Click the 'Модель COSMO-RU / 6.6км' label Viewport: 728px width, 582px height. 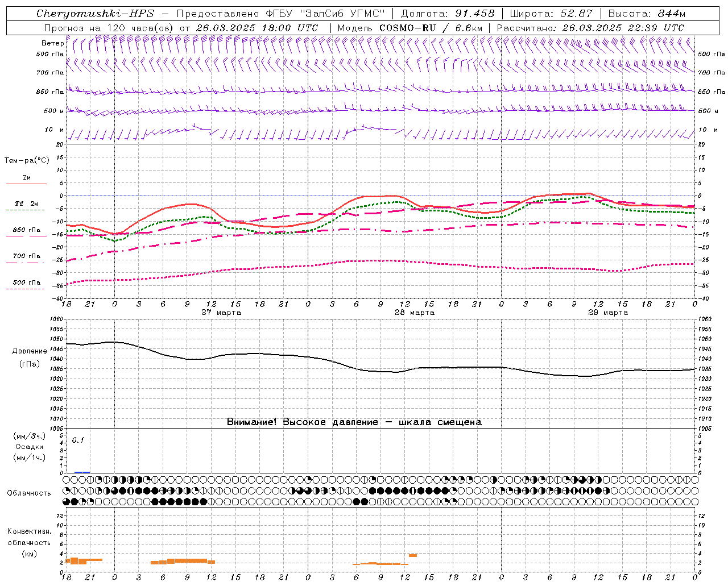[x=410, y=28]
